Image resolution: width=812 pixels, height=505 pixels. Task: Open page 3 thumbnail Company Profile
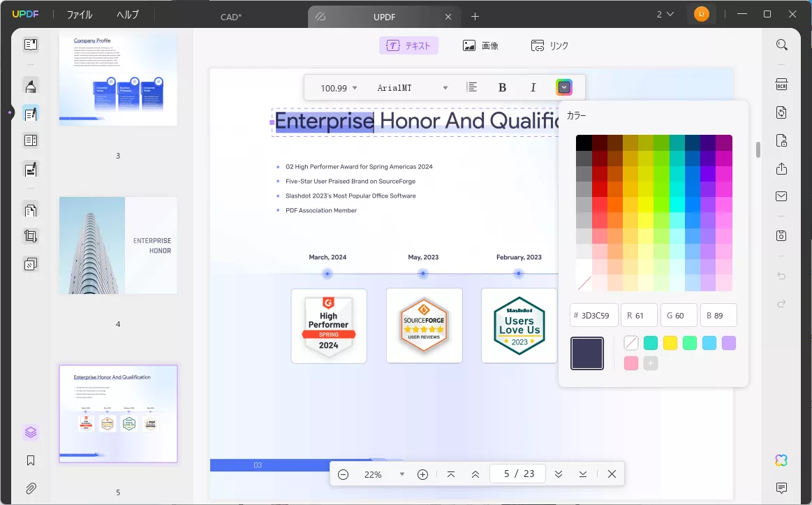[118, 79]
